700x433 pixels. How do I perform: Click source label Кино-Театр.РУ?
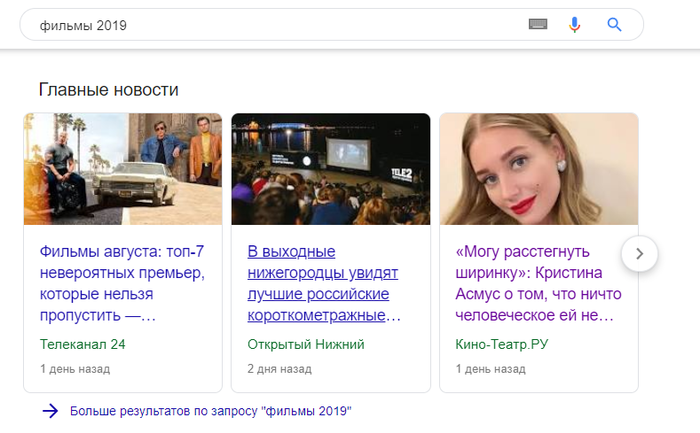click(502, 344)
